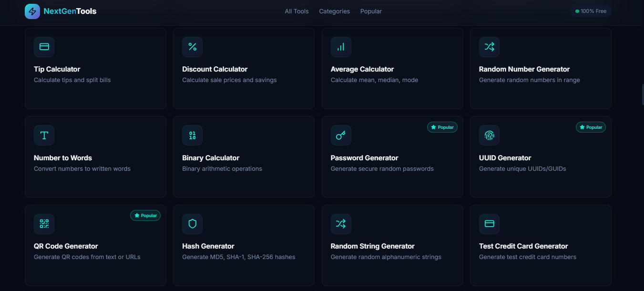Select Popular in the navigation bar

click(371, 11)
